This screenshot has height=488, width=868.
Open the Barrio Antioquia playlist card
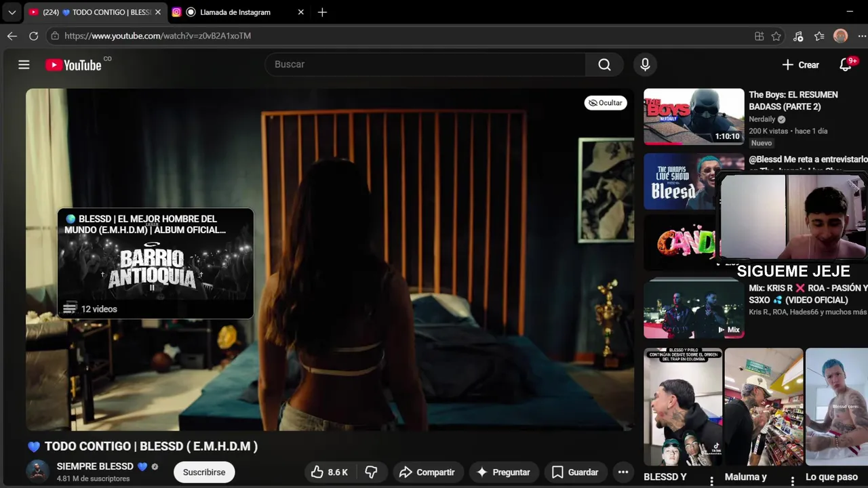[155, 263]
